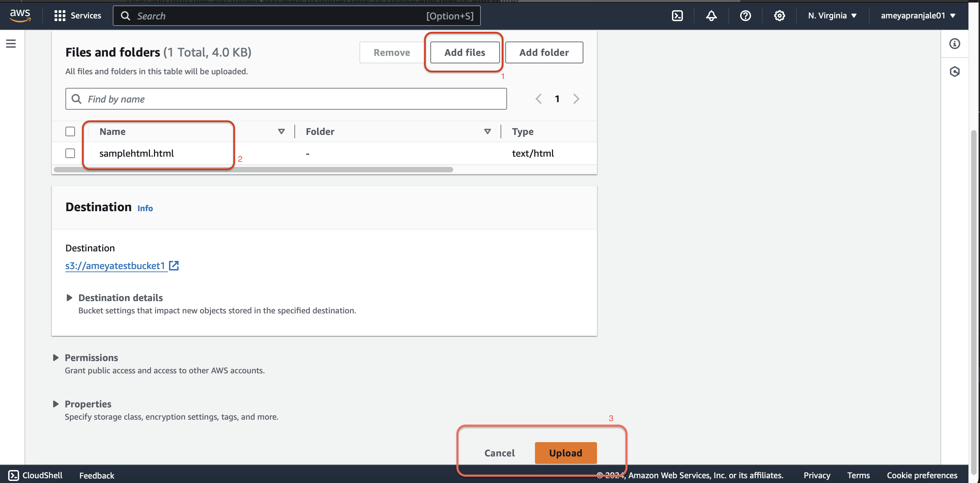Click the Feedback link in the footer
This screenshot has height=483, width=980.
[97, 476]
